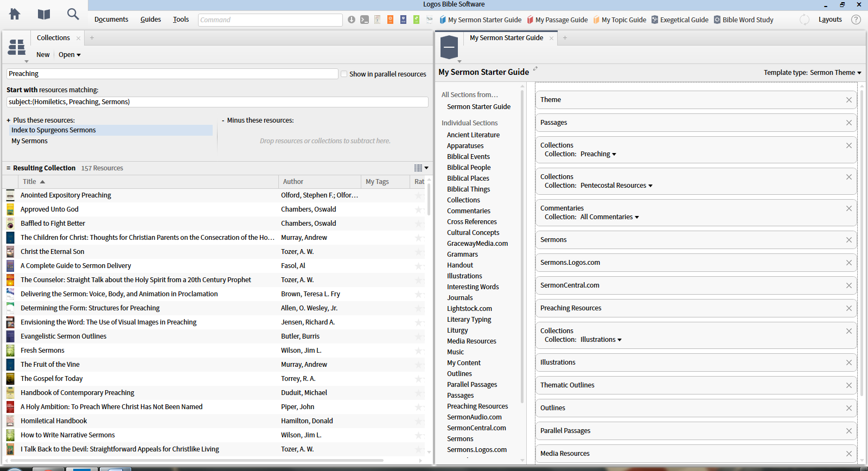
Task: Click the sync refresh icon near Layouts
Action: point(805,20)
